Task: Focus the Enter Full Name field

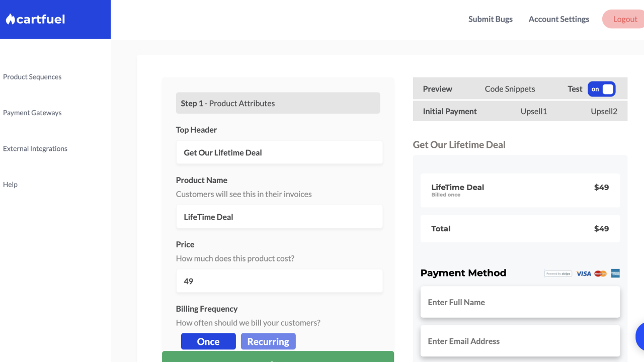Action: (x=520, y=302)
